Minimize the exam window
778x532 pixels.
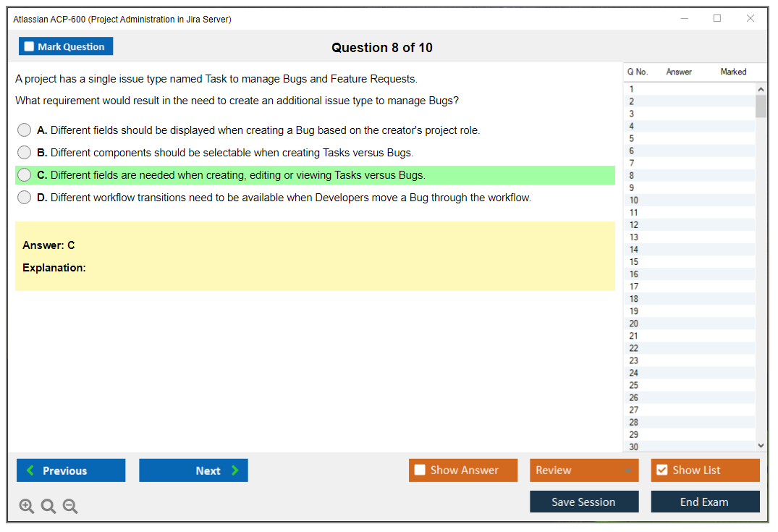pyautogui.click(x=684, y=19)
